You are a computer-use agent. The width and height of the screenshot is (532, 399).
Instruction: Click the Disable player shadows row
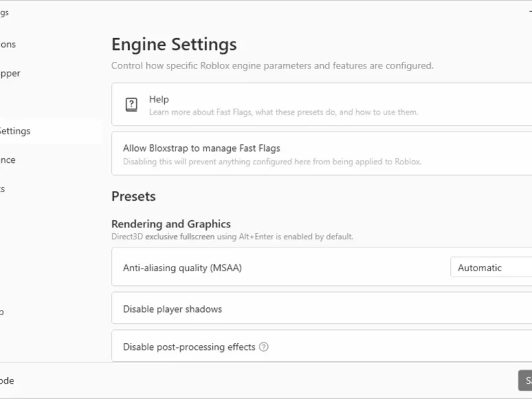click(322, 308)
